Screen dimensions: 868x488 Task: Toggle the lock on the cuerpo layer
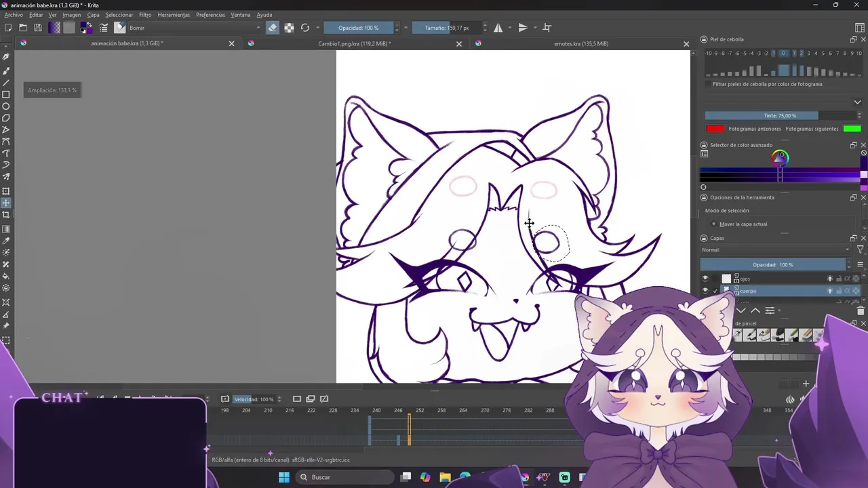pos(839,291)
